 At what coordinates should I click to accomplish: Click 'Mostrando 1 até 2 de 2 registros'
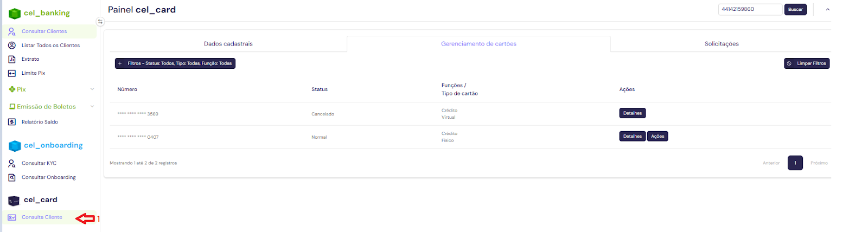point(143,163)
